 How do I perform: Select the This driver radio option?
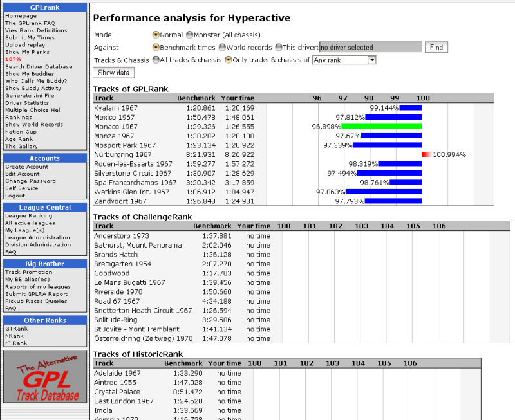279,47
